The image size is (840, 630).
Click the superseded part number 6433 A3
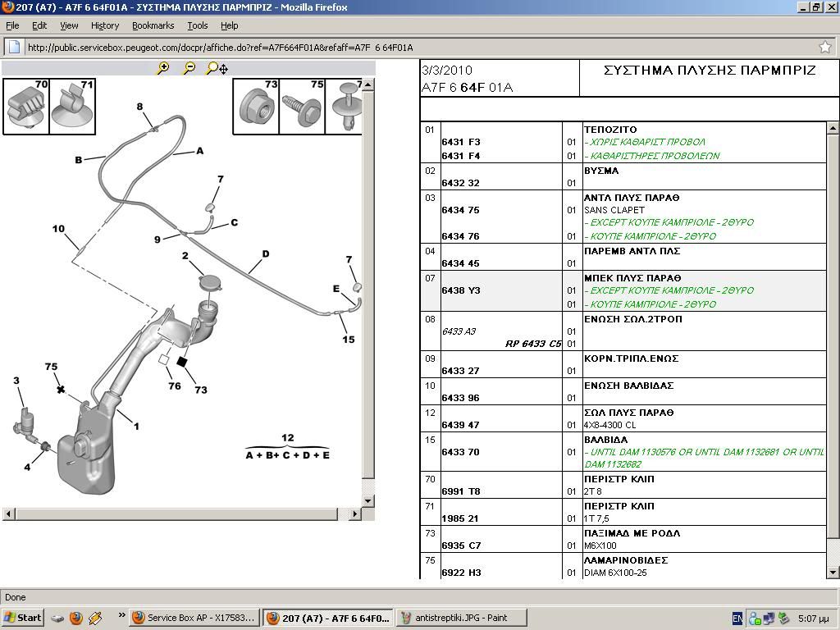click(459, 331)
